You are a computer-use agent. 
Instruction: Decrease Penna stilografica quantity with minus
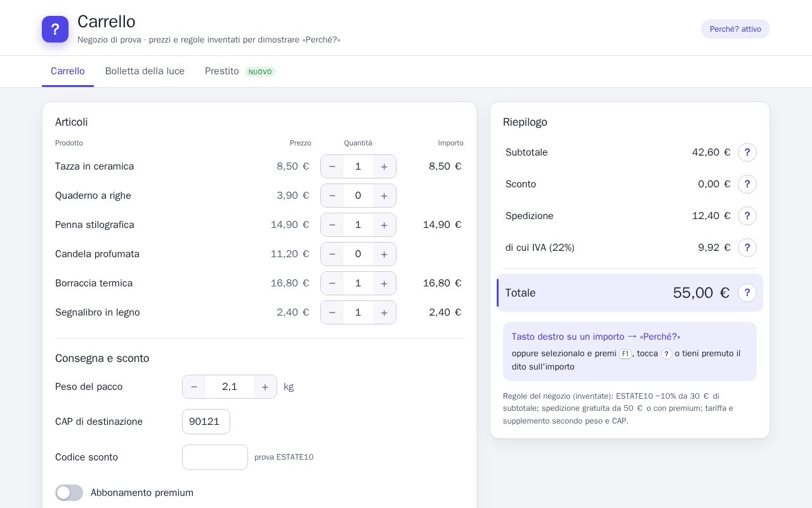[x=332, y=225]
